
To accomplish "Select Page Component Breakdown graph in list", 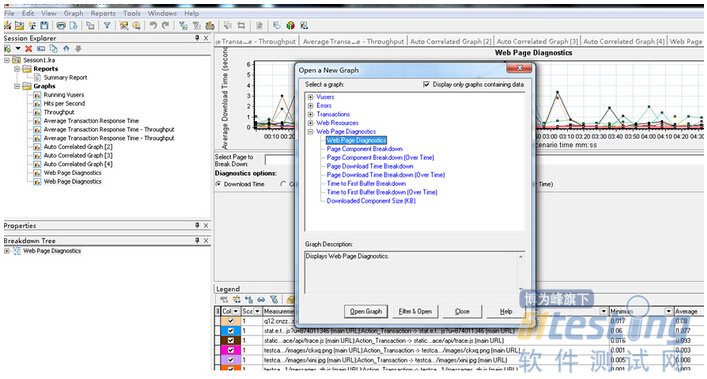I will [364, 149].
